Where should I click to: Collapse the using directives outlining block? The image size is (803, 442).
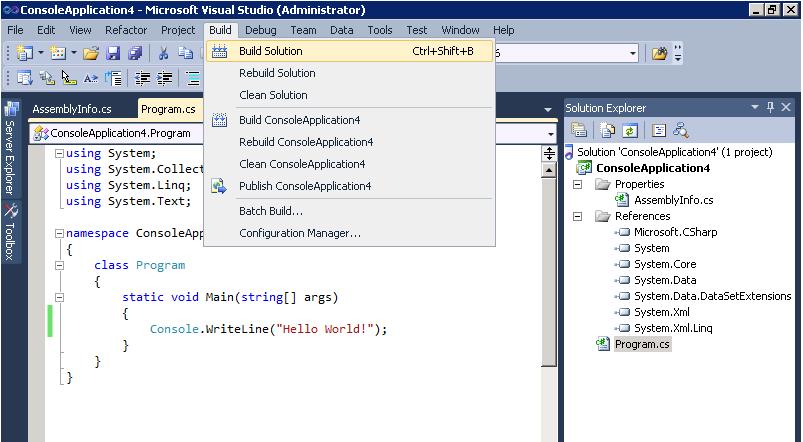point(59,153)
